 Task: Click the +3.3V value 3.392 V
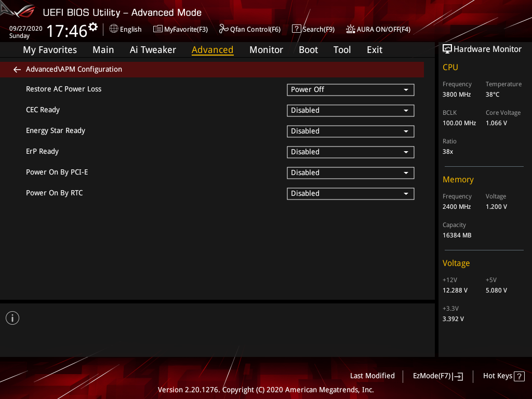click(x=453, y=319)
